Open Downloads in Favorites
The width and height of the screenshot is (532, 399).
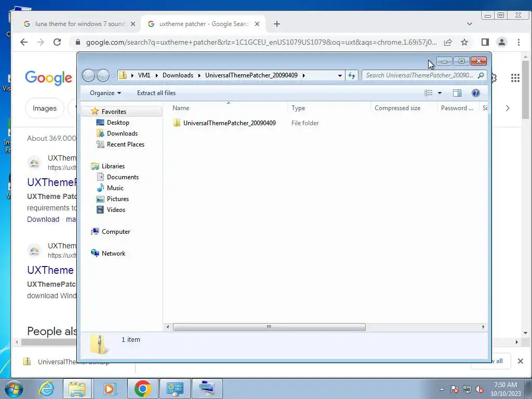pos(122,134)
